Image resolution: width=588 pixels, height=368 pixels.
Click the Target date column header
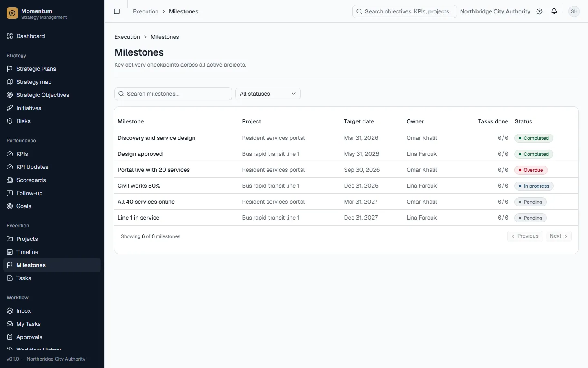359,121
